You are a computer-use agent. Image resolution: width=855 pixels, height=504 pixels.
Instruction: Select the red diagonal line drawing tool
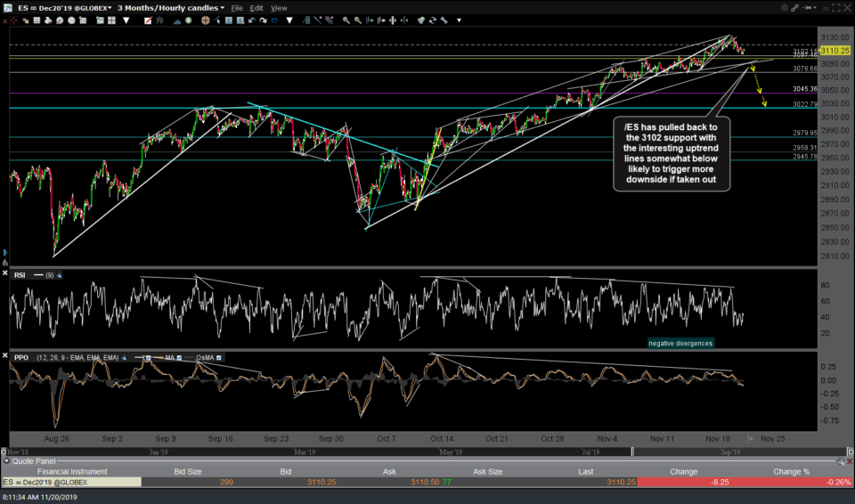pos(148,20)
